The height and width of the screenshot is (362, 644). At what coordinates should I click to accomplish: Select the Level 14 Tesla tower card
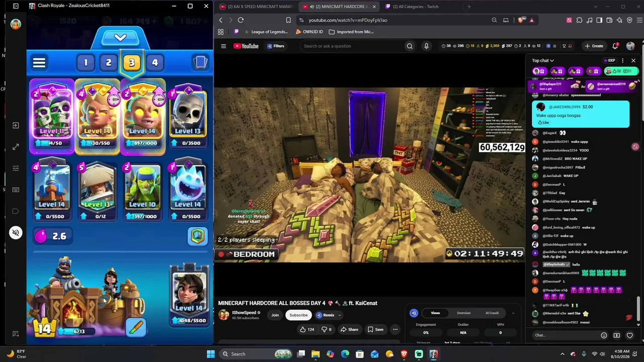52,191
